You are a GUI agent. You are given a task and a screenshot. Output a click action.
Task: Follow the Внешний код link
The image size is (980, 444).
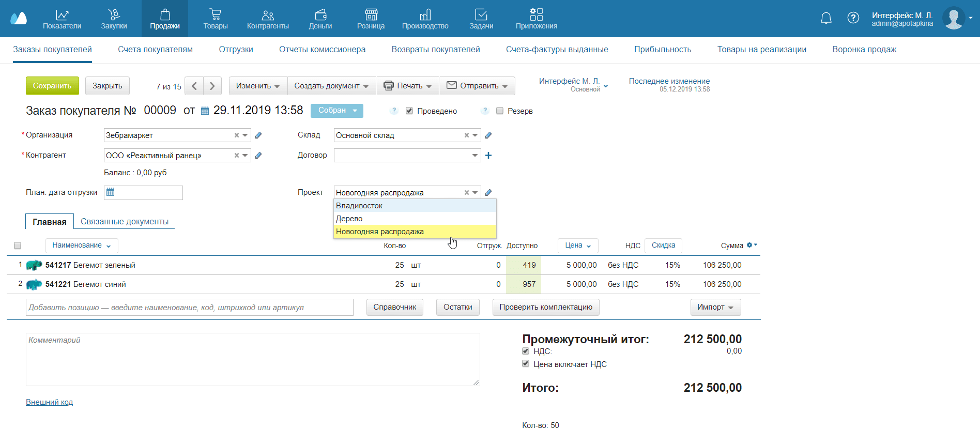click(x=50, y=402)
